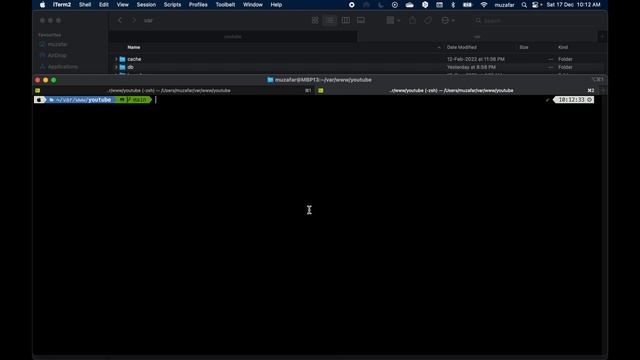Click the hexagon app menu bar icon
The image size is (640, 360).
[425, 5]
